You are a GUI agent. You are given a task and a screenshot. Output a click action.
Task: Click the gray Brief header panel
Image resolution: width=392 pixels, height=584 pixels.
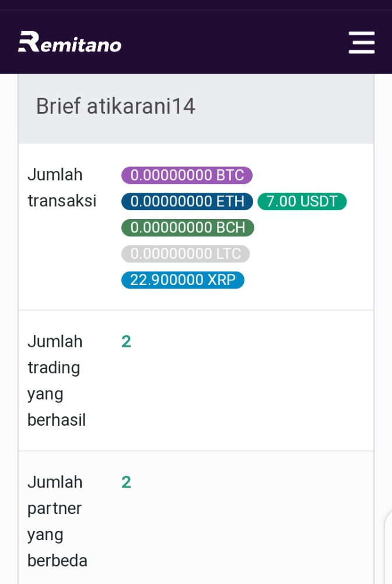coord(196,109)
